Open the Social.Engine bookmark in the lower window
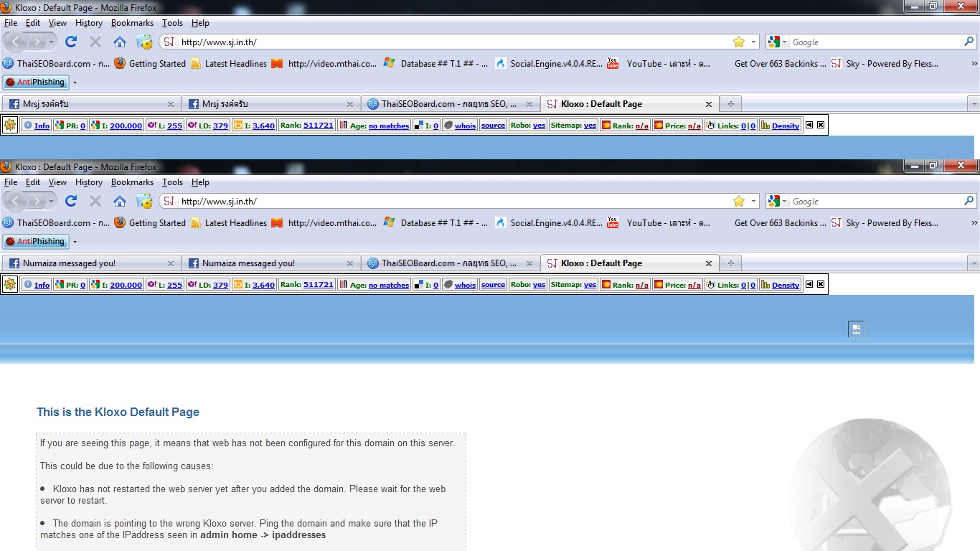The width and height of the screenshot is (980, 551). coord(550,223)
